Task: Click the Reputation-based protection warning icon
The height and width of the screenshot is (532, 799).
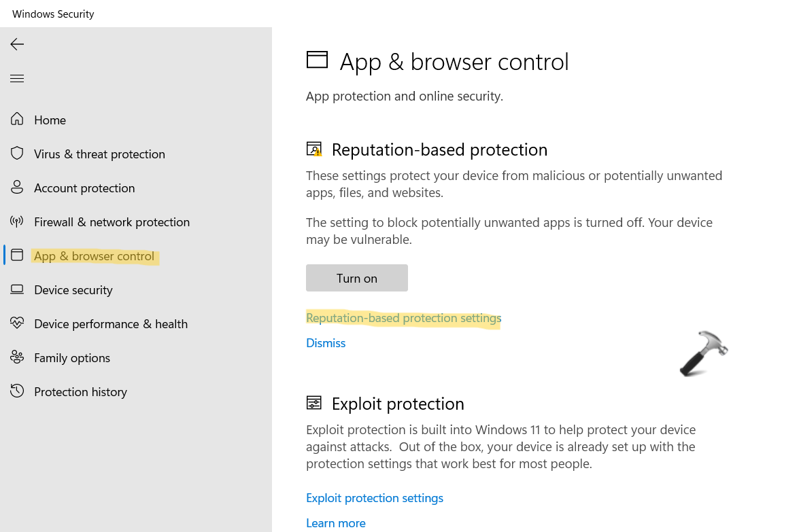Action: coord(314,149)
